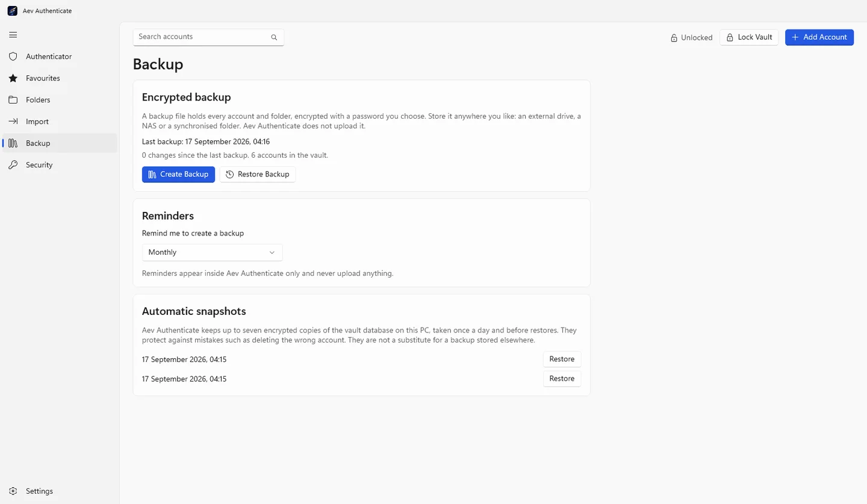Click the Import arrow icon
Viewport: 867px width, 504px height.
pos(13,122)
